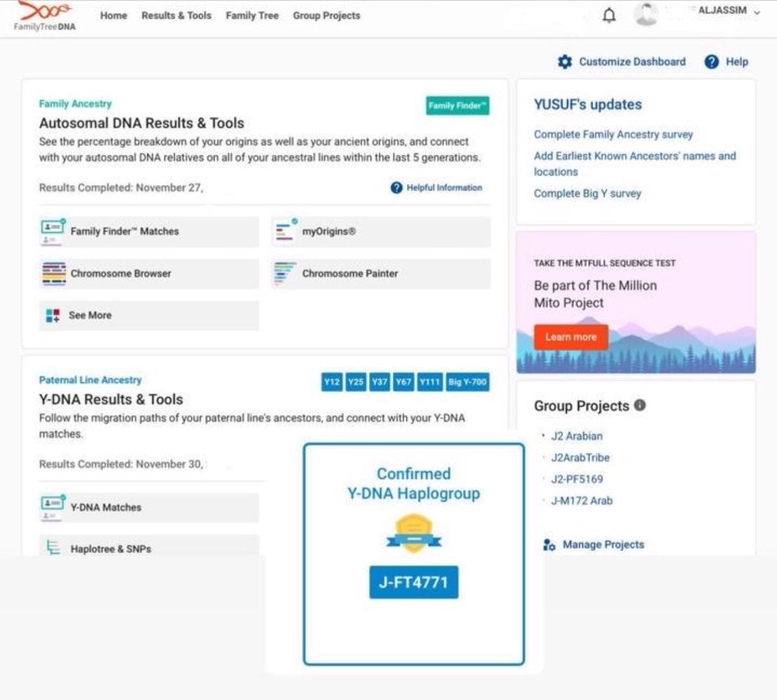777x700 pixels.
Task: Click the See More grid icon
Action: point(53,315)
